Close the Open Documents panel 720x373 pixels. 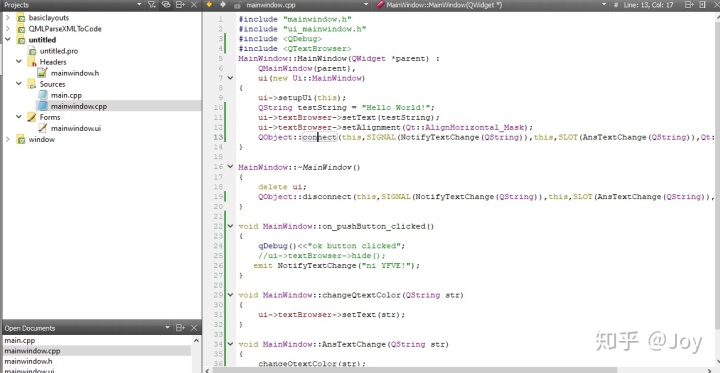194,328
